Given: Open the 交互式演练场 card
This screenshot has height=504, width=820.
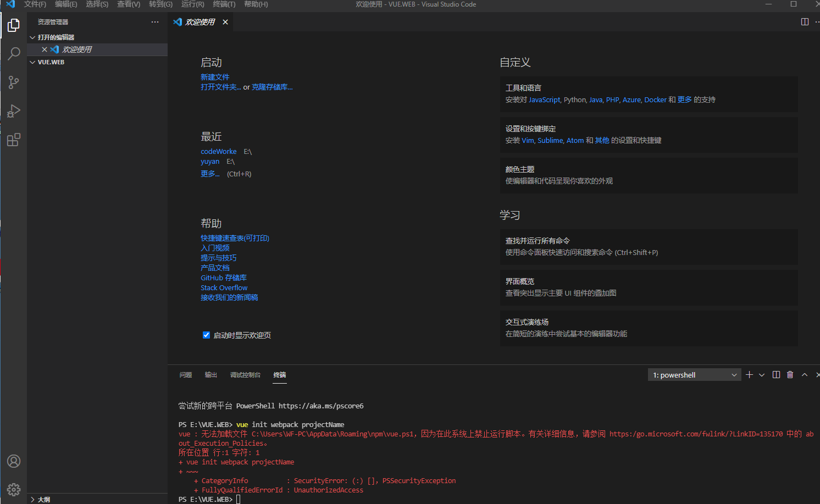Looking at the screenshot, I should [649, 328].
